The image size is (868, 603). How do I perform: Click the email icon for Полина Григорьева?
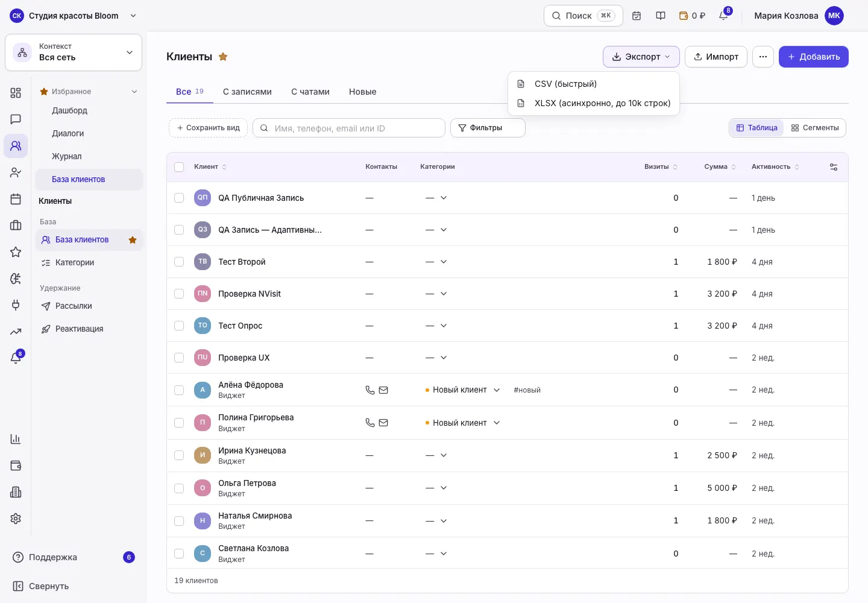pos(383,423)
